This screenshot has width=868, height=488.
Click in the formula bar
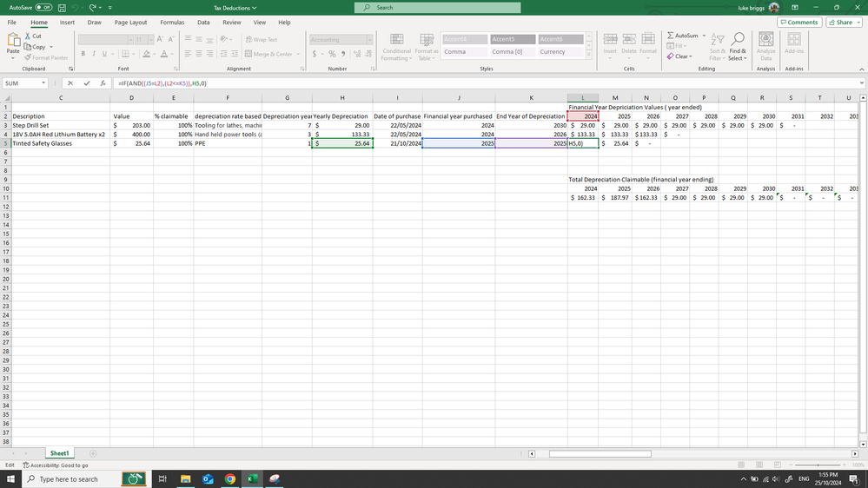484,83
